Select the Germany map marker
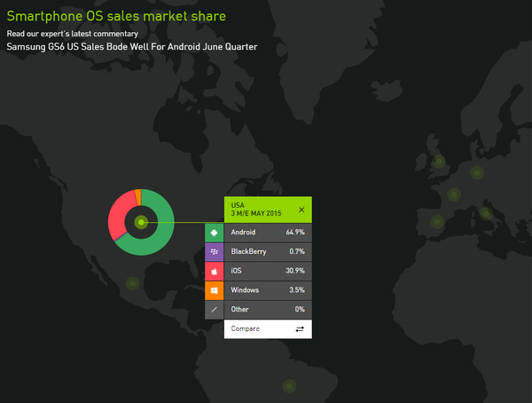532x403 pixels. [477, 172]
